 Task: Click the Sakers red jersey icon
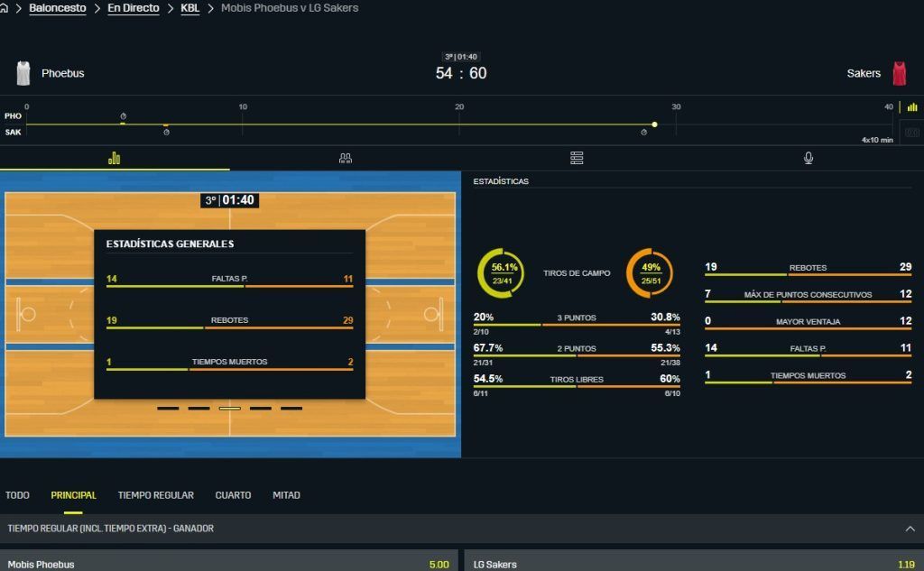900,73
